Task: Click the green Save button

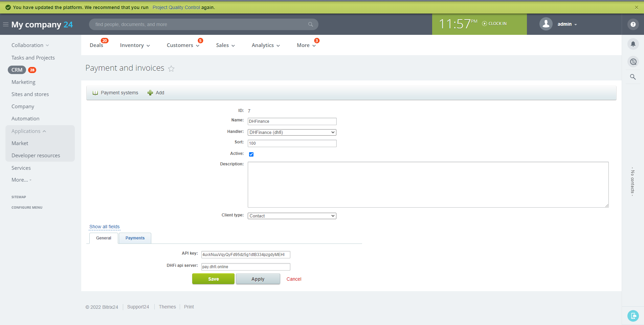Action: pos(213,279)
